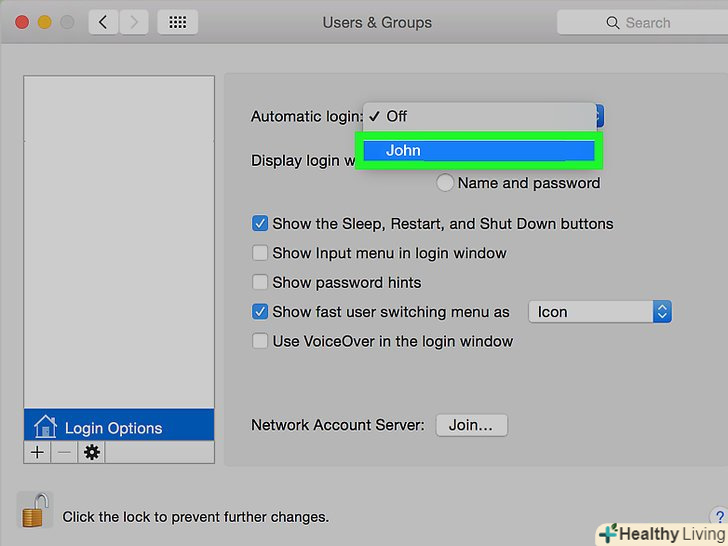
Task: Choose Off in Automatic login menu
Action: (479, 116)
